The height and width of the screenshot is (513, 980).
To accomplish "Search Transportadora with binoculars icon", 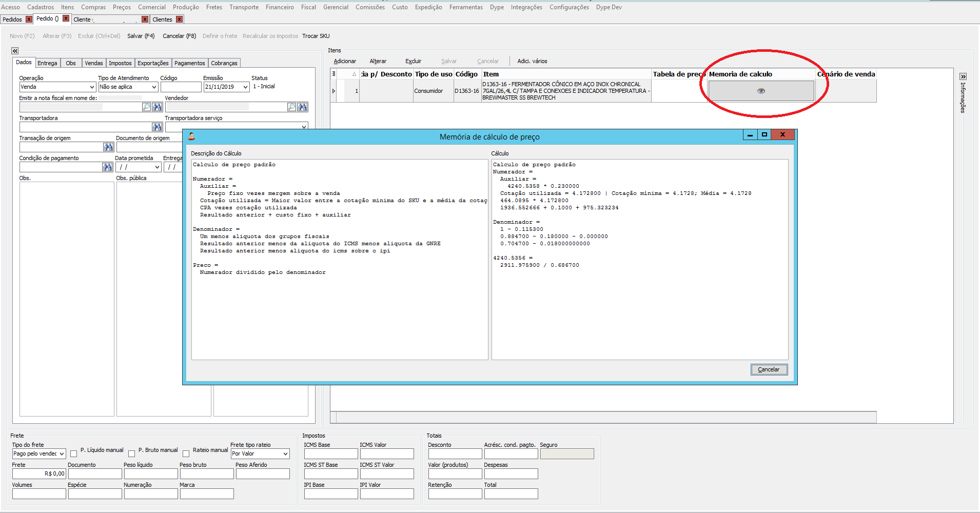I will point(157,127).
